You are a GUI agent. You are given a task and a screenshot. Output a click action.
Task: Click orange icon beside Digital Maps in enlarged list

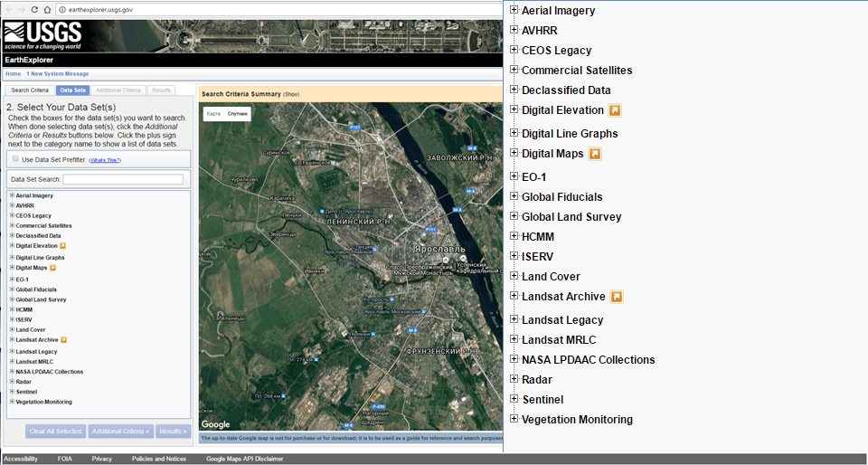click(x=595, y=154)
